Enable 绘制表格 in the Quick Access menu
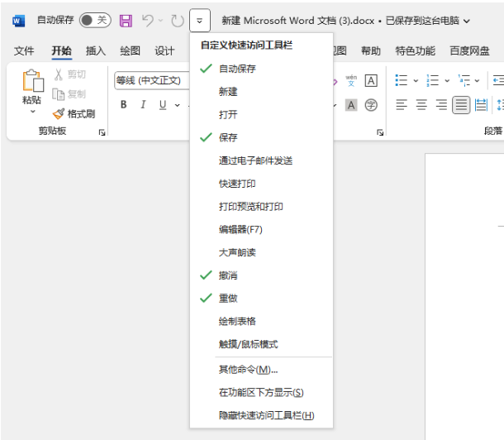Screen dimensions: 504x440 point(261,321)
